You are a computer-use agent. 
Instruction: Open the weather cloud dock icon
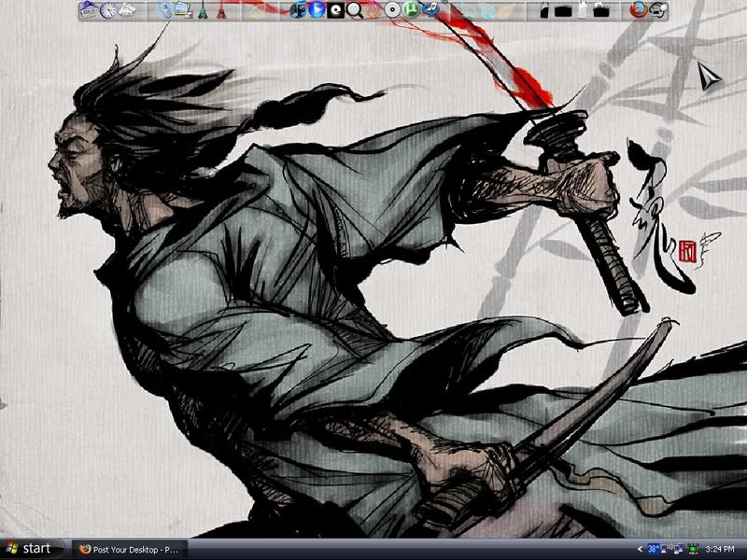(x=127, y=10)
